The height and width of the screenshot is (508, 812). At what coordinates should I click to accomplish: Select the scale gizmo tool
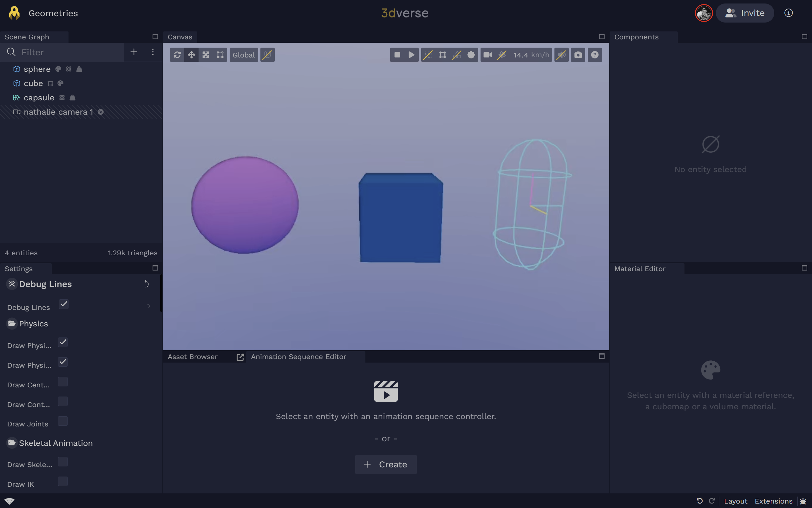206,55
